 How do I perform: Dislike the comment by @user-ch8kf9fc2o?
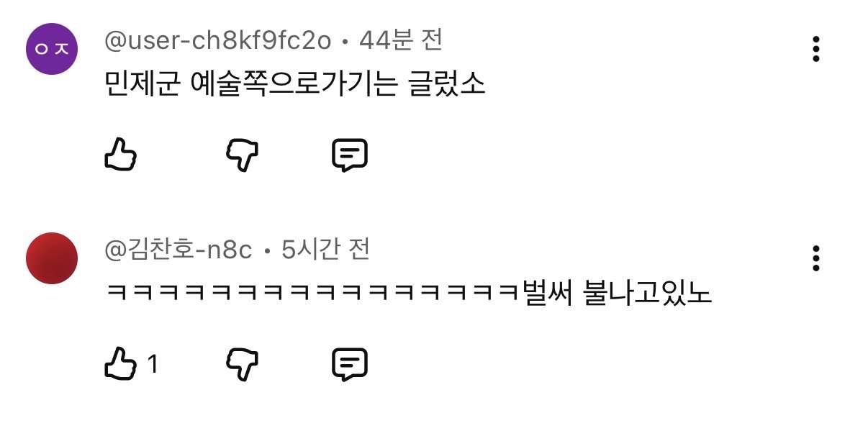point(243,155)
